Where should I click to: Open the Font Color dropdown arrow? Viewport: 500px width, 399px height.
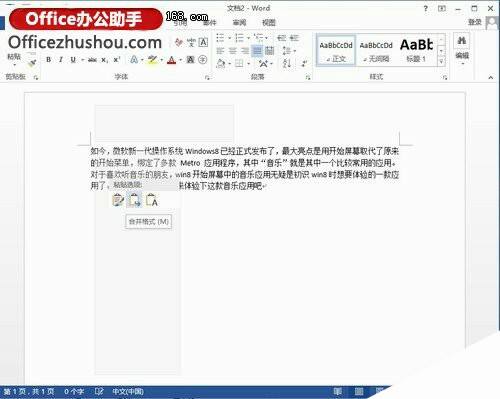(180, 60)
